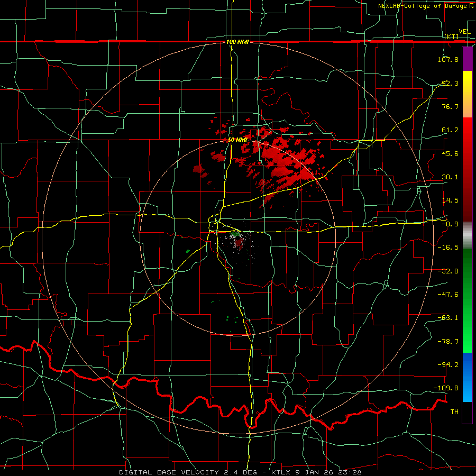476x476 pixels.
Task: Click the -32.0 scale value
Action: click(448, 271)
